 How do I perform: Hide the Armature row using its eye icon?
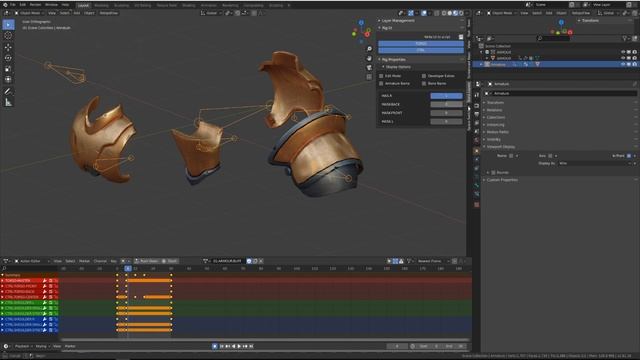[623, 64]
